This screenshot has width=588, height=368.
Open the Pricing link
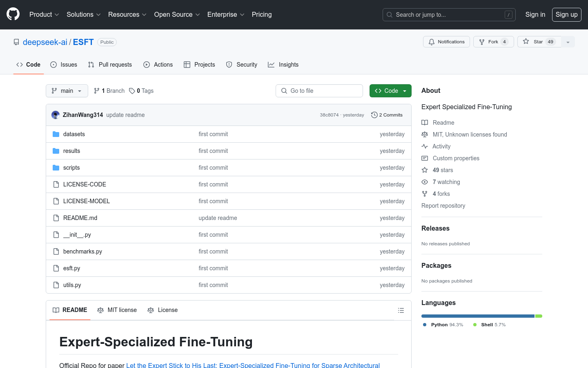[x=262, y=14]
